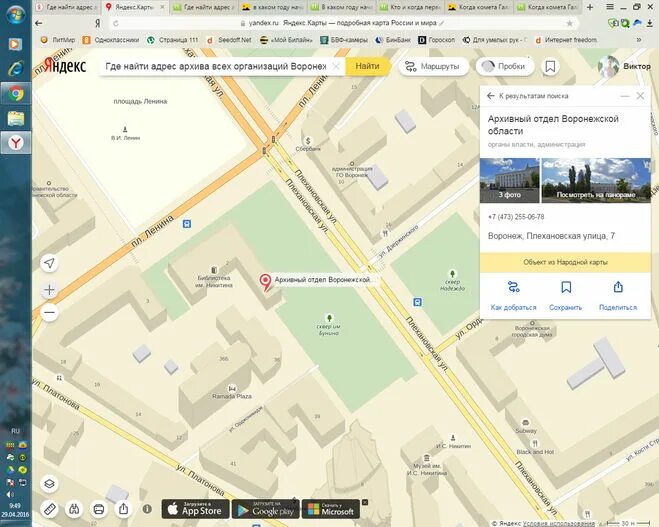Close the app badges banner

(365, 502)
